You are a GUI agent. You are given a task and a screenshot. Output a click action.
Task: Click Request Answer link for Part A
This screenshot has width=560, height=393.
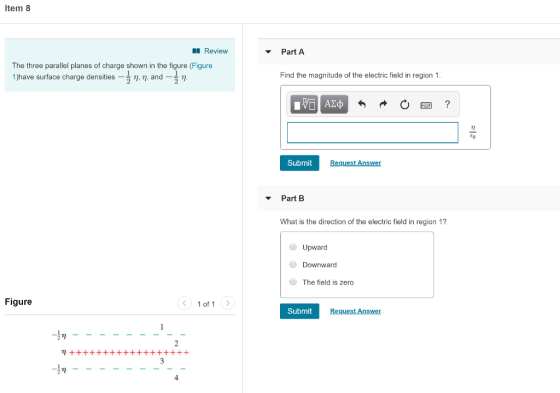click(x=355, y=163)
